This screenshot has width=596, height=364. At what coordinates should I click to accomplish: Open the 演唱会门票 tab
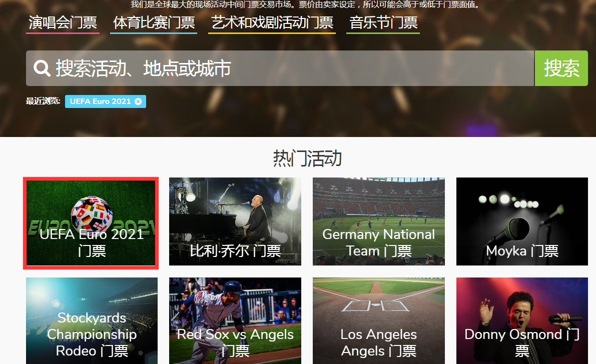(x=63, y=23)
